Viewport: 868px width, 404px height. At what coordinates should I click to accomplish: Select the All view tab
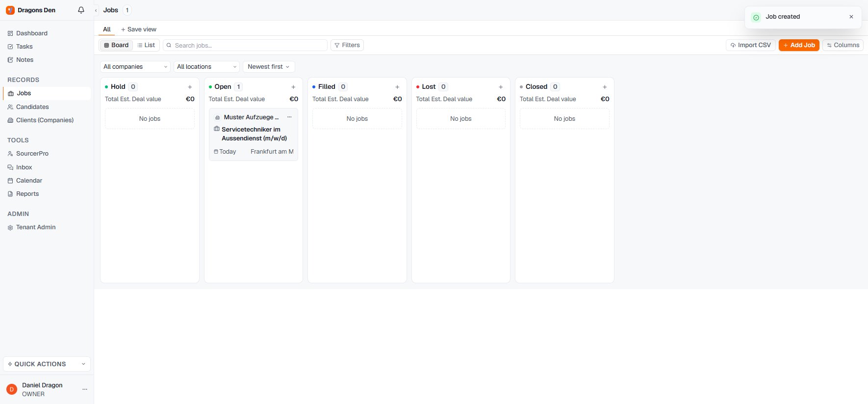[x=106, y=29]
